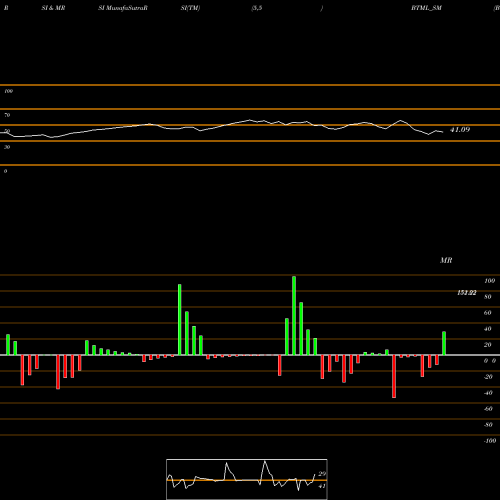Click the "MR" panel title
Image resolution: width=500 pixels, height=500 pixels.
(446, 260)
